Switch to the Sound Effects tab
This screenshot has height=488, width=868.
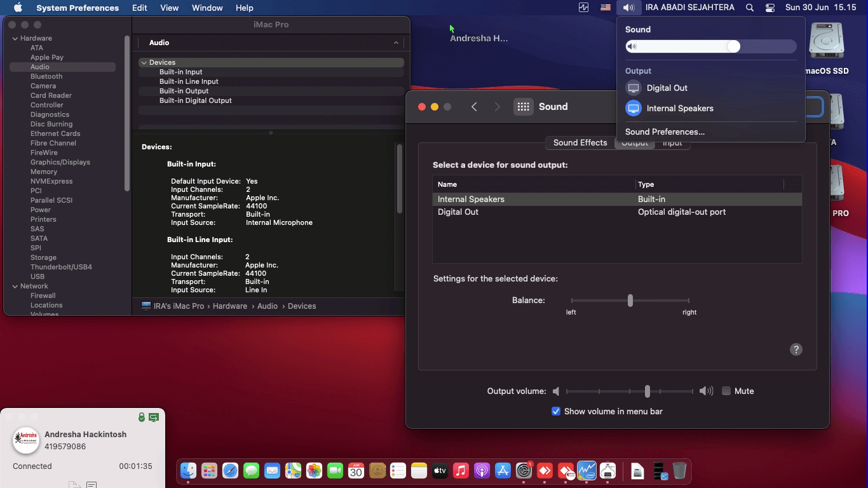tap(580, 142)
